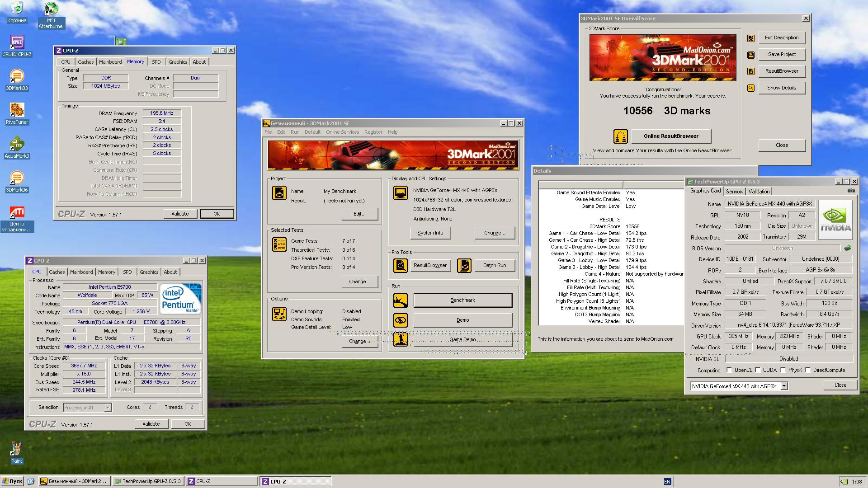This screenshot has width=868, height=488.
Task: Open the GPU selection dropdown in GPU-Z
Action: [784, 386]
